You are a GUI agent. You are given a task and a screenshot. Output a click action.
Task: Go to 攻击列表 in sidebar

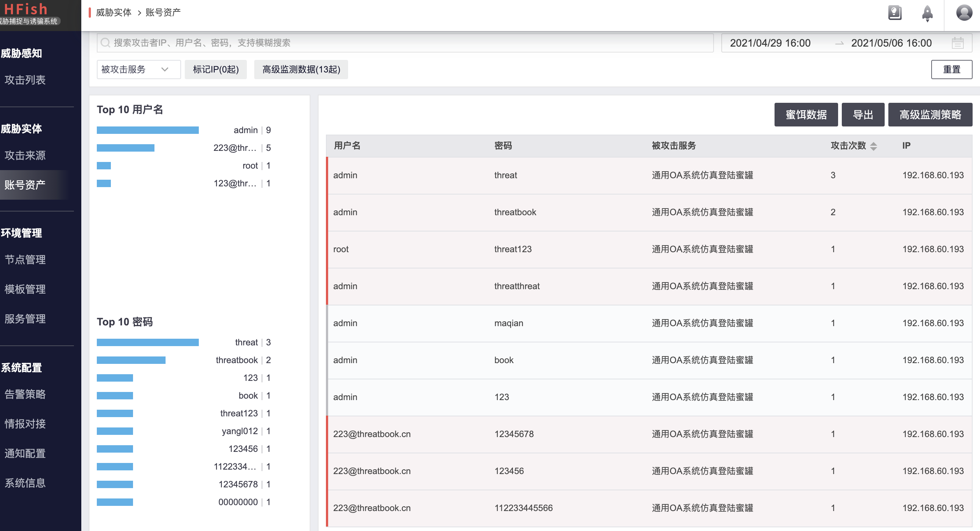(x=25, y=80)
